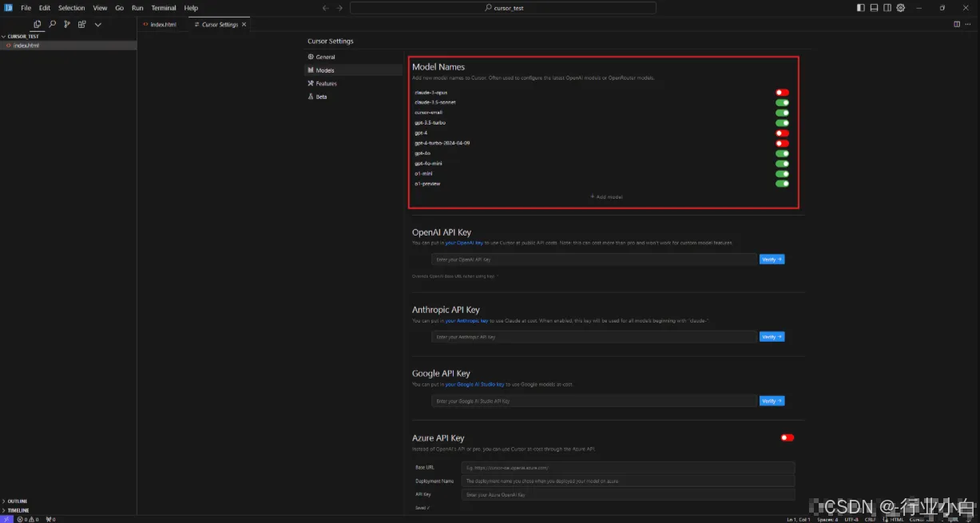The height and width of the screenshot is (523, 980).
Task: Click the Cursor app logo icon
Action: pos(8,8)
